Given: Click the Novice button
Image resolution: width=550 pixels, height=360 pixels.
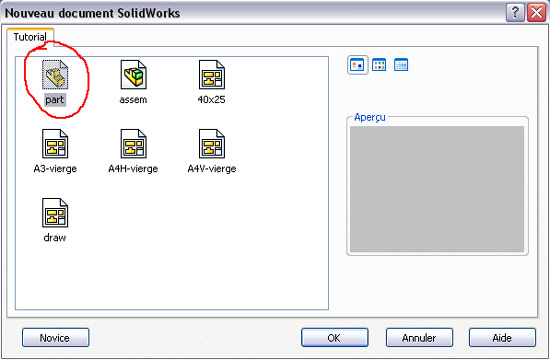Looking at the screenshot, I should 55,338.
